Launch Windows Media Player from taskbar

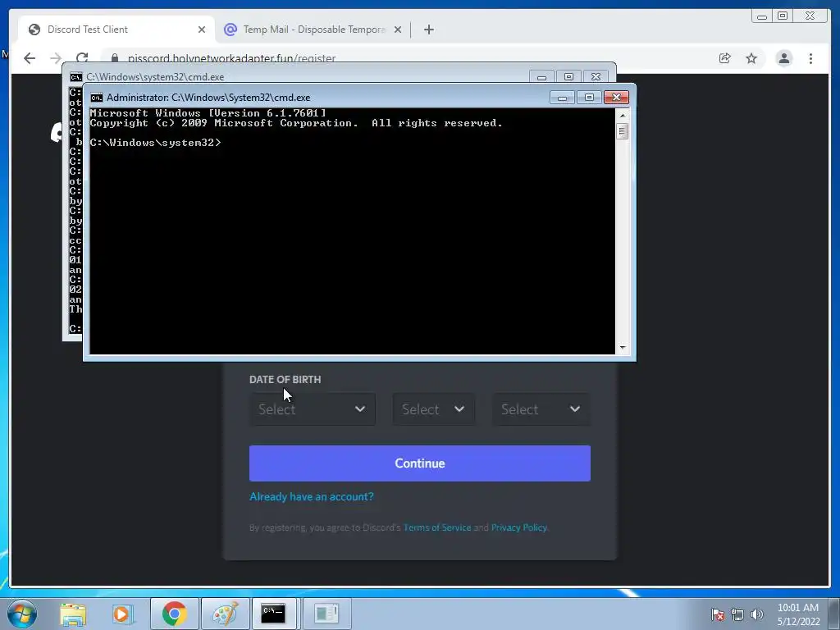[x=122, y=614]
